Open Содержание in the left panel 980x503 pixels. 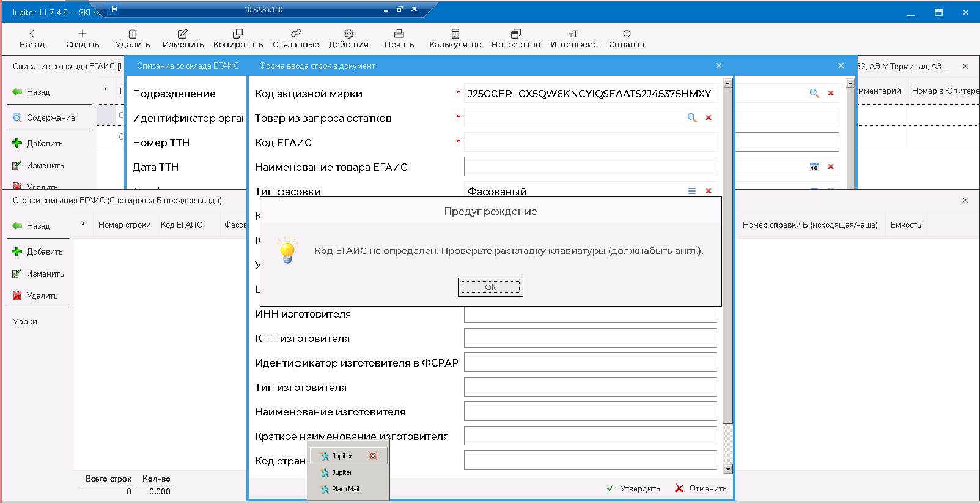point(44,117)
